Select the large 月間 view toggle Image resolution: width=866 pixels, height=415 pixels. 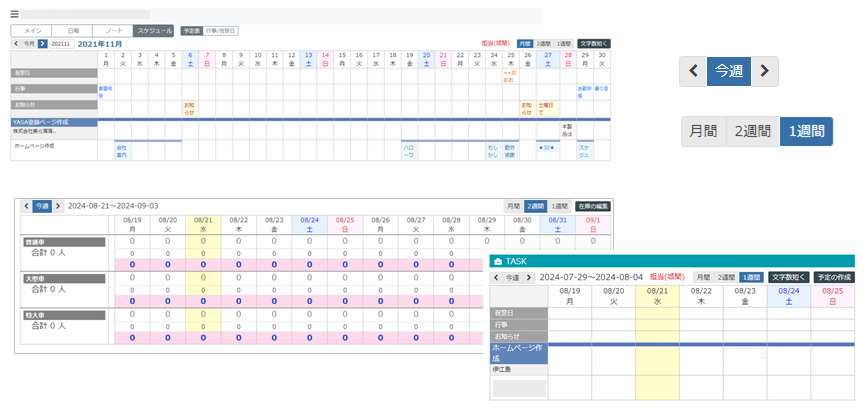click(x=703, y=131)
